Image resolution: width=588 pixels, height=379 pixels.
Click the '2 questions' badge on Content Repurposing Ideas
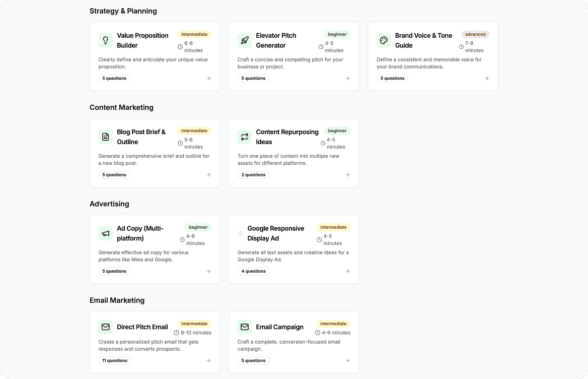(x=253, y=175)
